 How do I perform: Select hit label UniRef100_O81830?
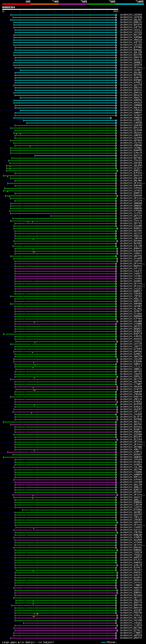[x=131, y=133]
